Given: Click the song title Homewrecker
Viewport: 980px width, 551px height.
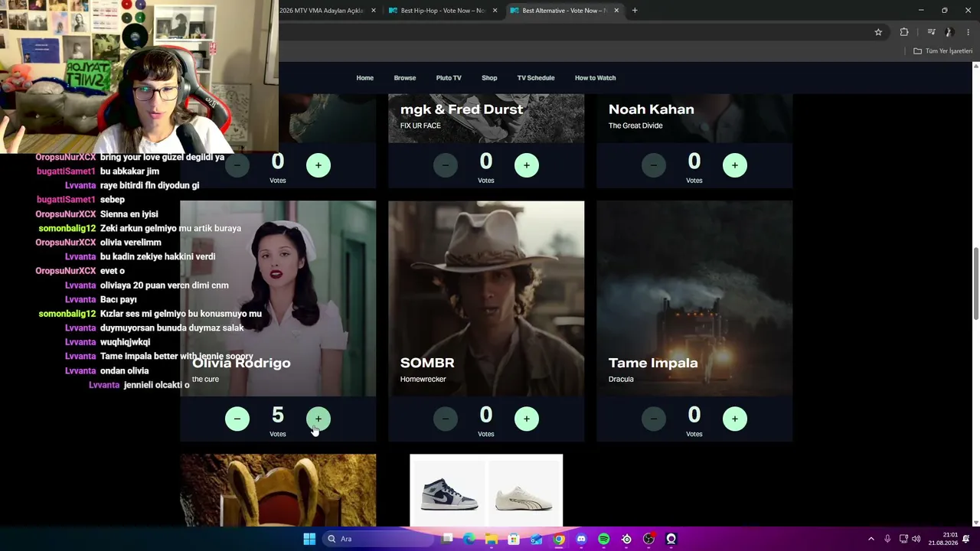Looking at the screenshot, I should click(x=423, y=380).
